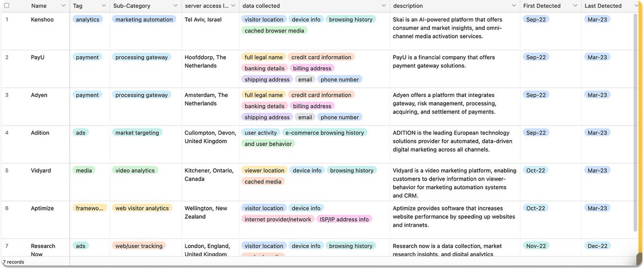Viewport: 644px width, 269px height.
Task: Click browsing history tag in Research Now row
Action: pos(351,246)
